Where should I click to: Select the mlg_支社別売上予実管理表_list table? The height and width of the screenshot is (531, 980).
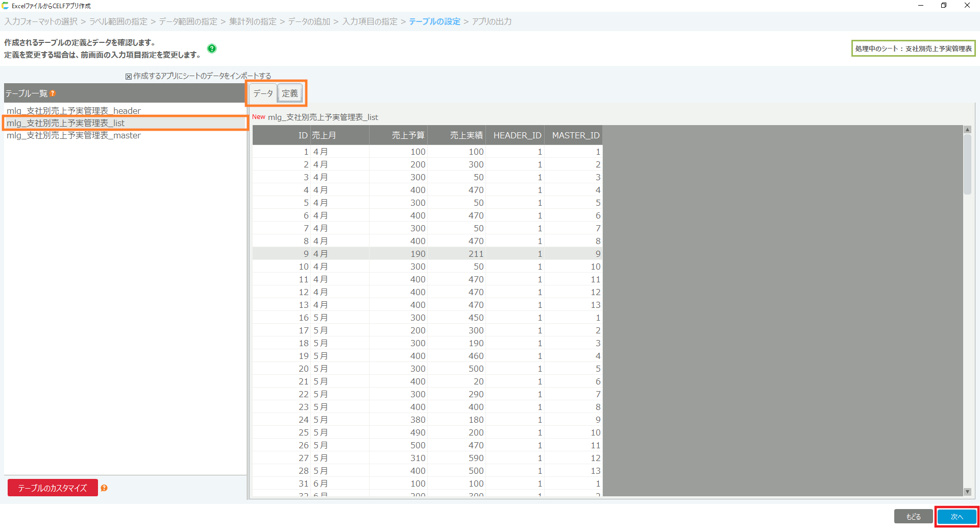[66, 123]
